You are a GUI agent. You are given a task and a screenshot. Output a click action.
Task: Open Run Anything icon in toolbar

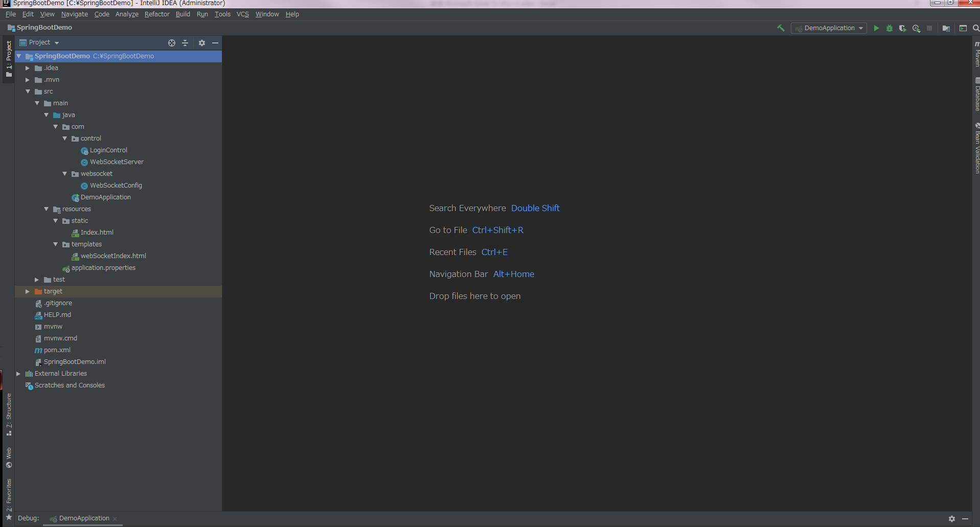point(963,28)
